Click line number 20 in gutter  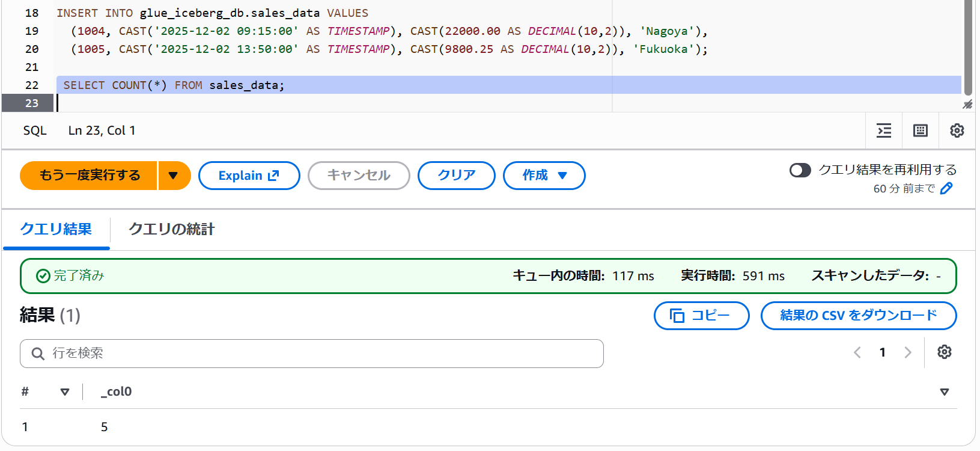click(32, 49)
